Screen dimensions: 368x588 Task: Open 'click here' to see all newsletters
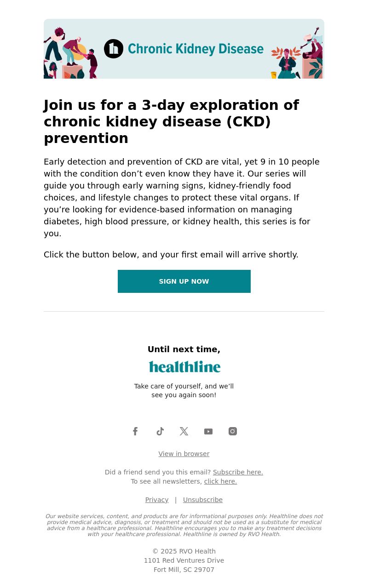220,481
